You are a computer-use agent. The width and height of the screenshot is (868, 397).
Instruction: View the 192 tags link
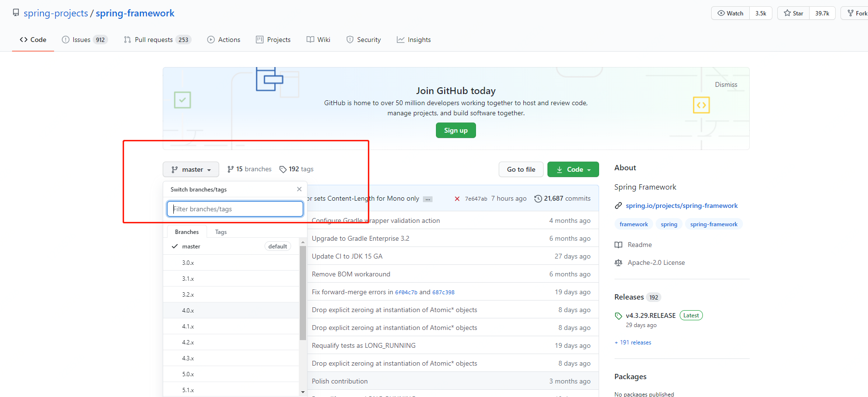296,169
